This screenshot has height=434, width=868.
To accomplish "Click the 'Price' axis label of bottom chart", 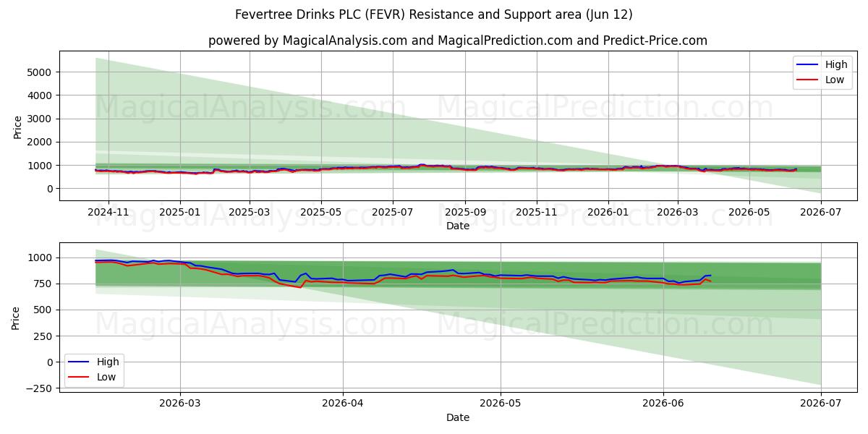I will 16,318.
